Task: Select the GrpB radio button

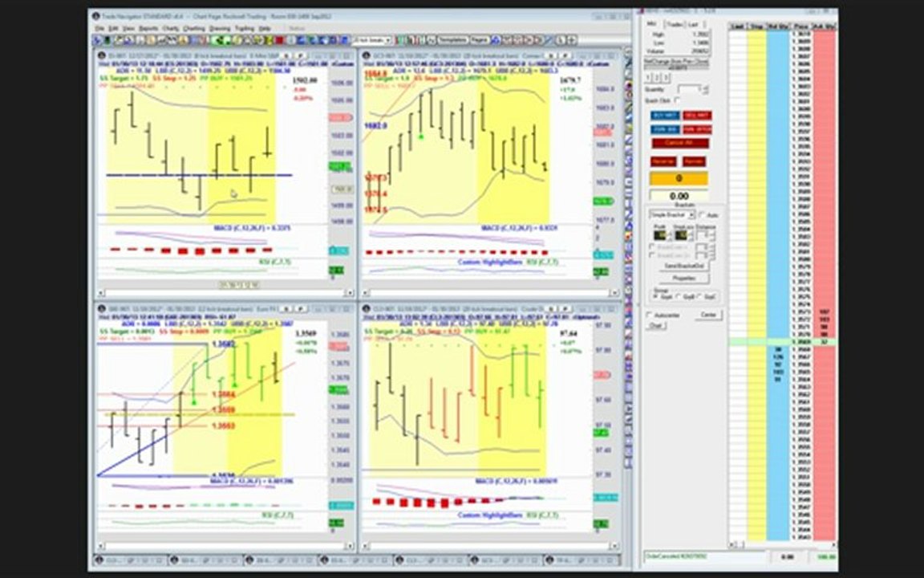Action: tap(679, 297)
